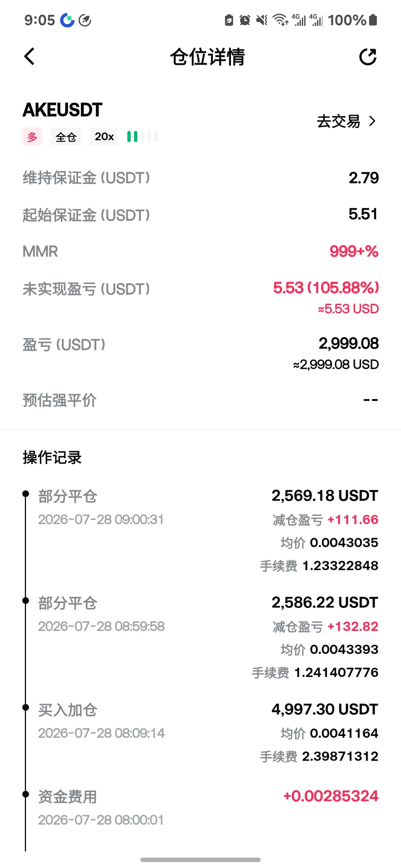The height and width of the screenshot is (868, 401).
Task: Tap the unrealized PnL 5.53 (105.88%) value
Action: pos(326,288)
